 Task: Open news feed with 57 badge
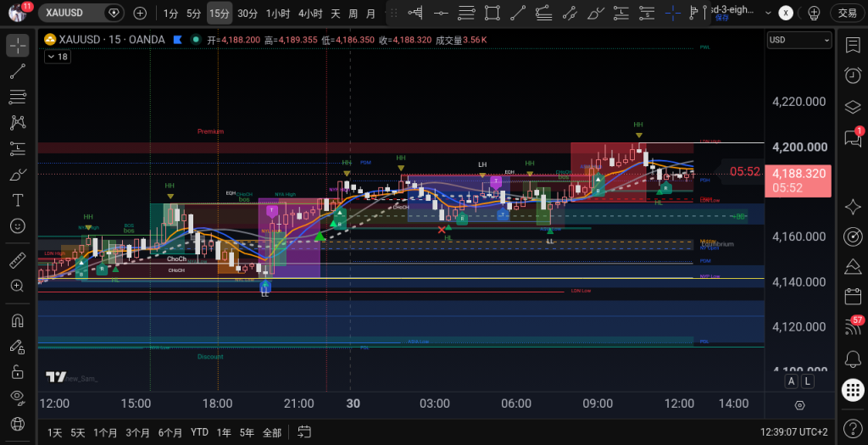(853, 326)
